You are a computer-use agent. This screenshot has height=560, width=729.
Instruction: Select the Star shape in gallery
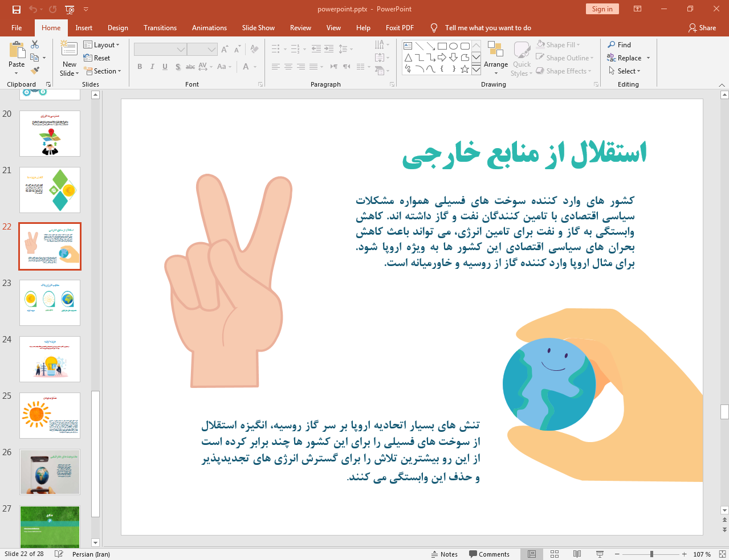coord(465,69)
